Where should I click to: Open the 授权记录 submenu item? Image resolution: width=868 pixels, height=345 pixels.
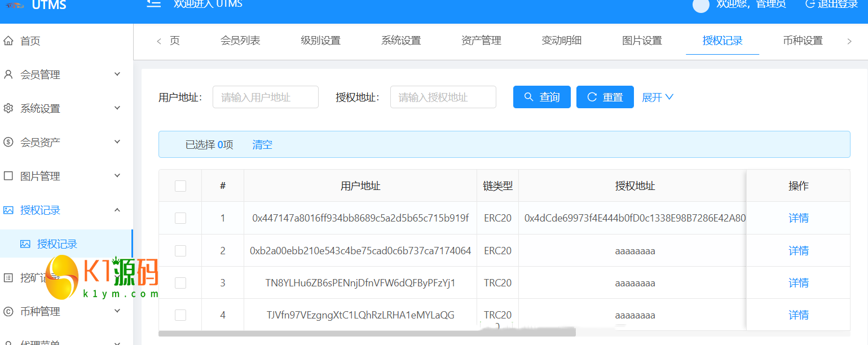click(x=67, y=244)
